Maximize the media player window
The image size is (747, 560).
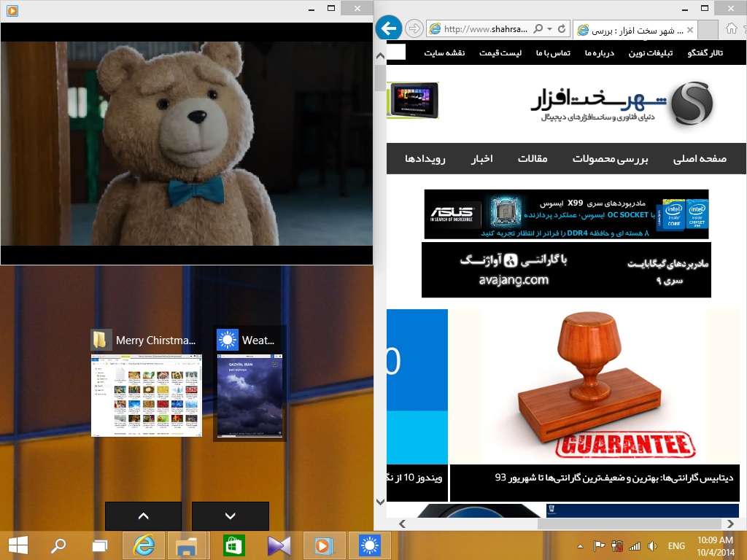pos(331,8)
